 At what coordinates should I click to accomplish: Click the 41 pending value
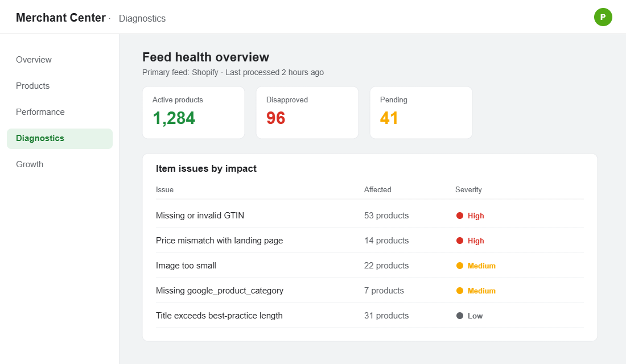pos(389,118)
